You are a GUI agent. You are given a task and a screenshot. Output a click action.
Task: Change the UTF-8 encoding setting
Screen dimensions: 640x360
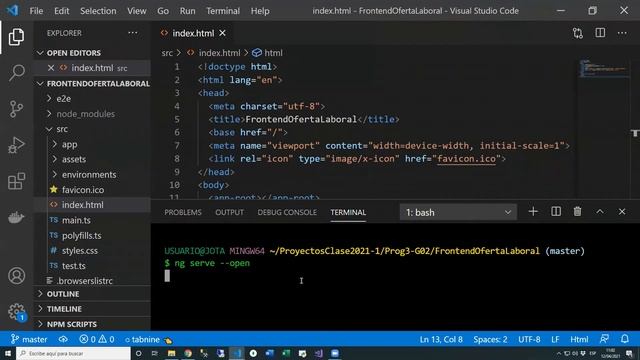coord(529,339)
